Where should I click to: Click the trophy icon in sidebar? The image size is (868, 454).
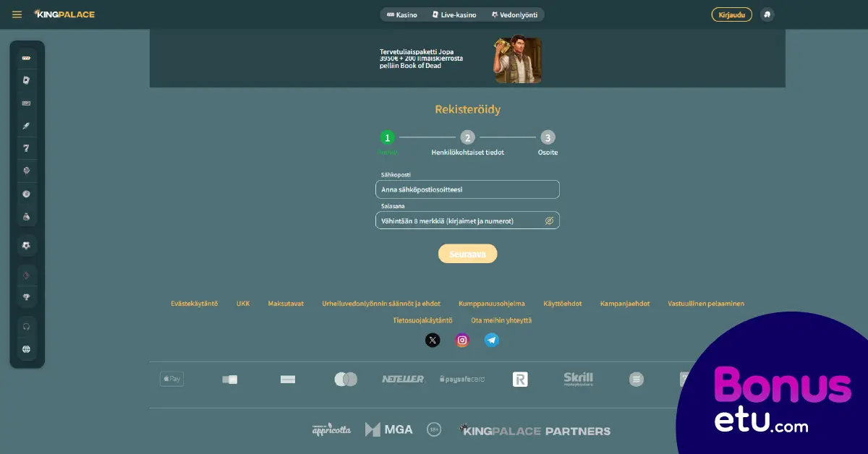[x=27, y=297]
